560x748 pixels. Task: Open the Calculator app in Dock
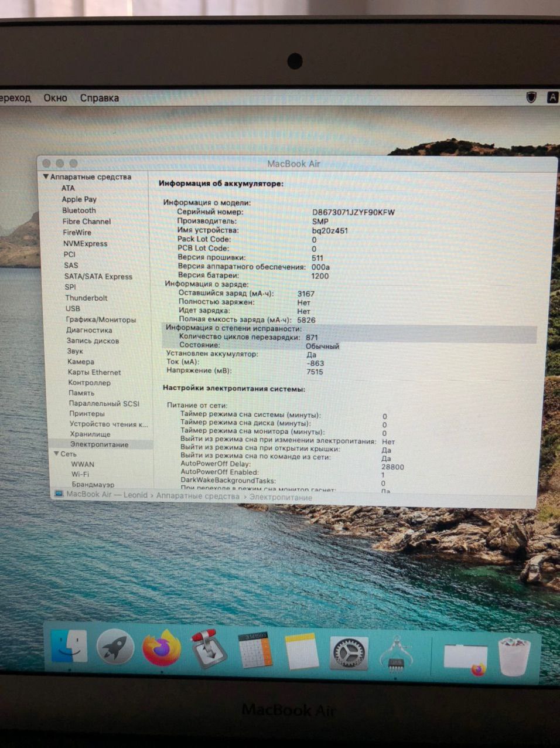pos(255,651)
